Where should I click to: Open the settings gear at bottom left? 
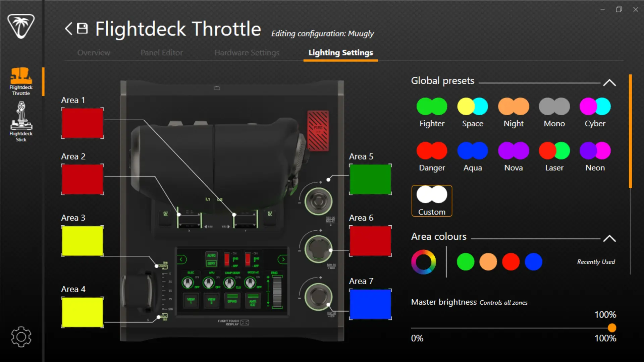click(x=21, y=337)
